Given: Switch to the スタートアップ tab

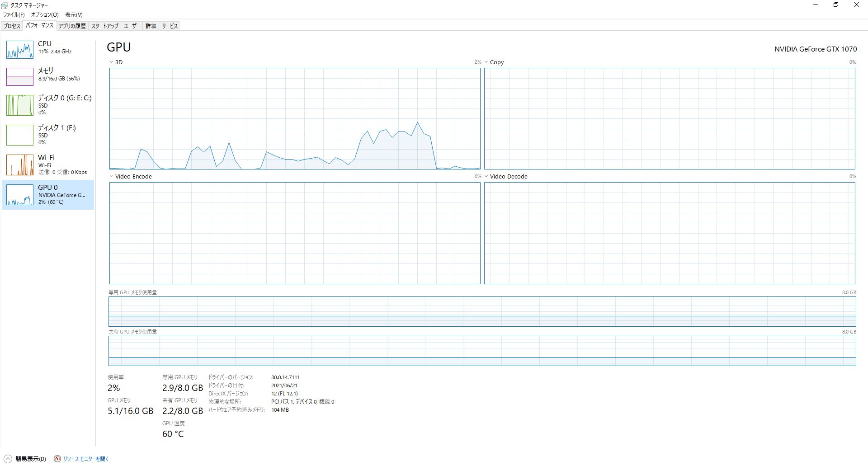Looking at the screenshot, I should click(x=105, y=26).
